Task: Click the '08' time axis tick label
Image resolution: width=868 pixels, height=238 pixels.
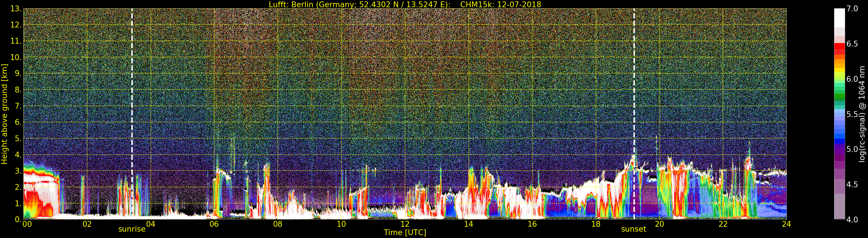Action: [278, 224]
